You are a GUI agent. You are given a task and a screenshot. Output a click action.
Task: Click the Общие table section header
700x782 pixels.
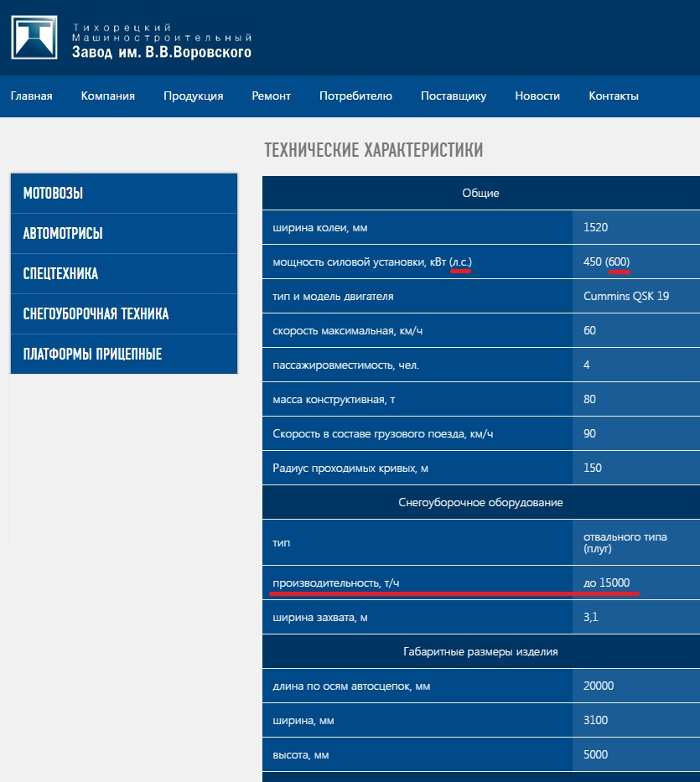point(480,194)
